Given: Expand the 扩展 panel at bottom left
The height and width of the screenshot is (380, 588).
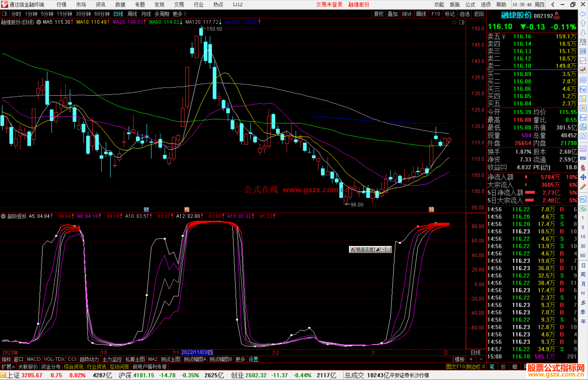Looking at the screenshot, I should [8, 367].
